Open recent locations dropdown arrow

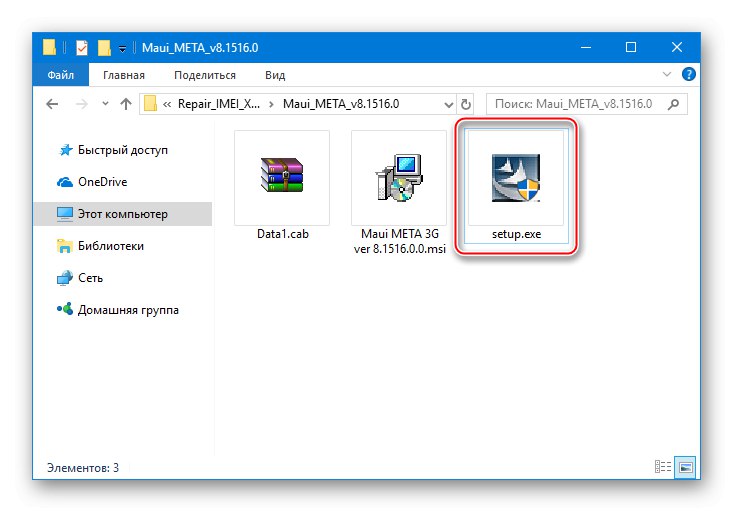tap(105, 104)
